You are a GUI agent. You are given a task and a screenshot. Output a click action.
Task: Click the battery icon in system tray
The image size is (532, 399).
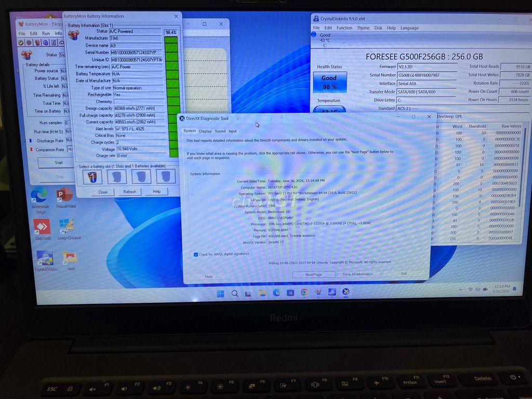[486, 289]
